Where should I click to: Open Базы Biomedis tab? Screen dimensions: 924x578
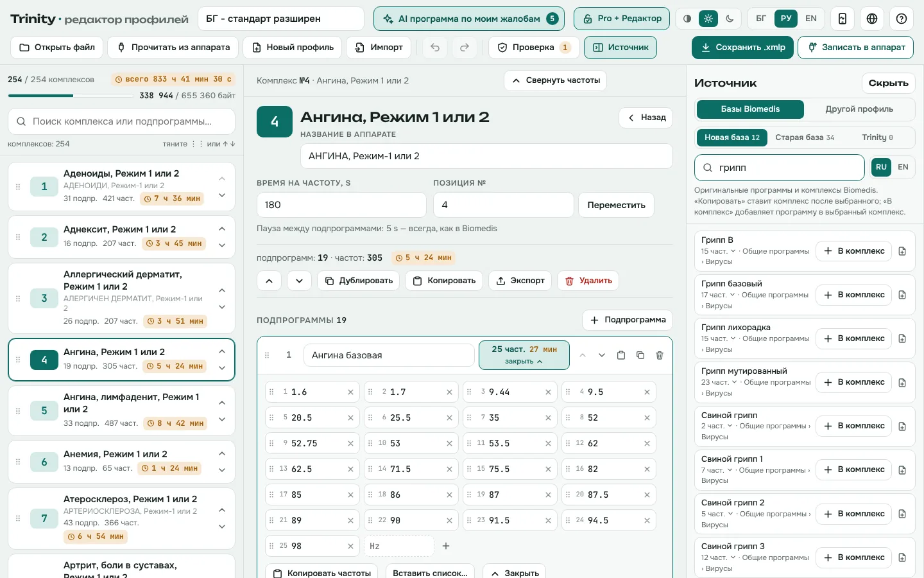pos(750,109)
